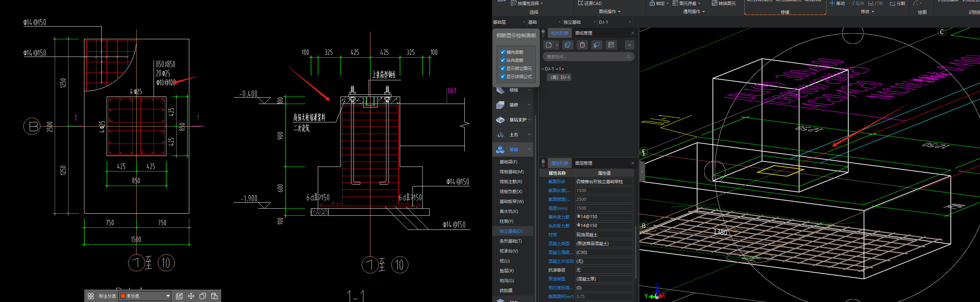The height and width of the screenshot is (302, 980).
Task: Click the paste icon in bottom annotation toolbar
Action: coord(214,296)
